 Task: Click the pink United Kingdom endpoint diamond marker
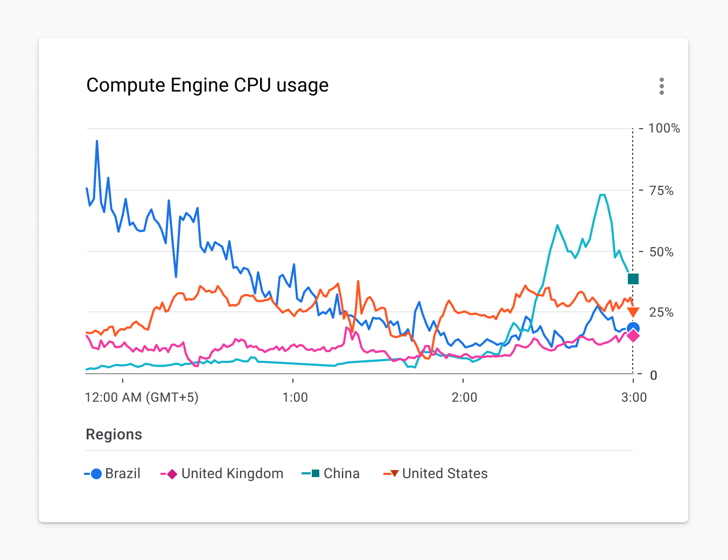point(633,335)
